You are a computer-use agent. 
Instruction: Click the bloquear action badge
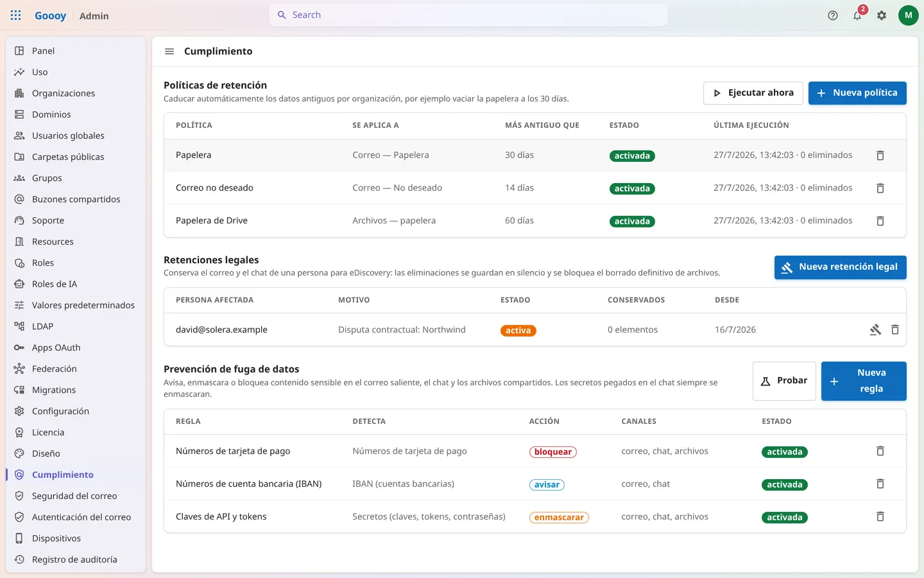click(x=553, y=452)
